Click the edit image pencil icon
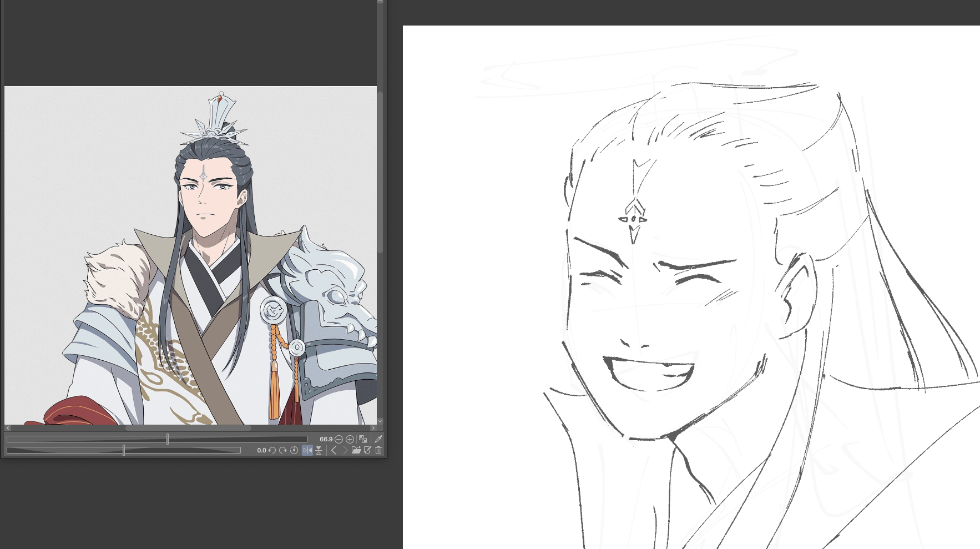The width and height of the screenshot is (980, 549). point(367,450)
